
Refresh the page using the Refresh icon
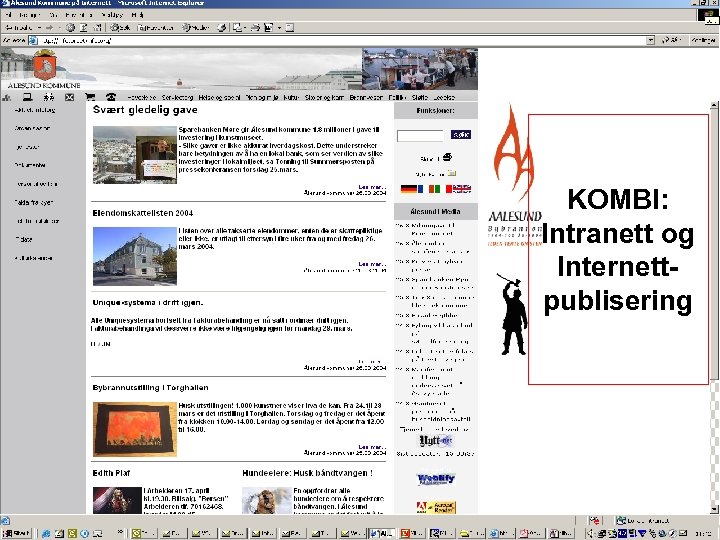(84, 28)
